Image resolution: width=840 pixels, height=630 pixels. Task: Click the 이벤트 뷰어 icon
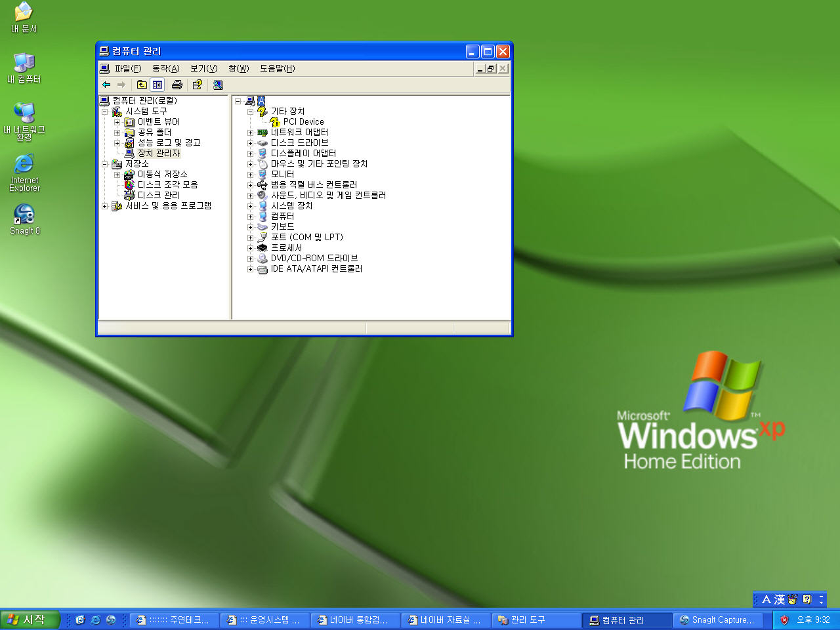129,122
